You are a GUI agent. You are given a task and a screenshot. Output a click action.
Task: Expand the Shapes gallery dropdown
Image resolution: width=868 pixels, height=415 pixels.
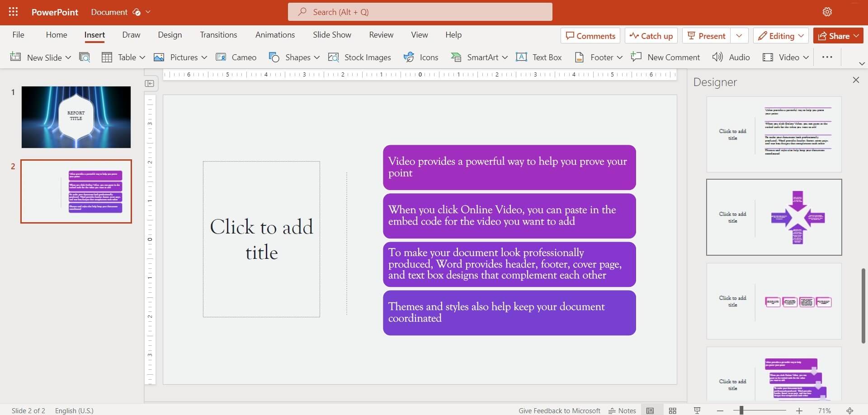click(x=316, y=57)
